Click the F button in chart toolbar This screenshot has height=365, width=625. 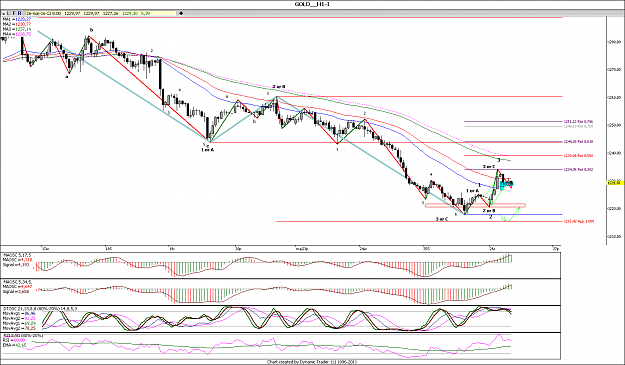[x=14, y=13]
